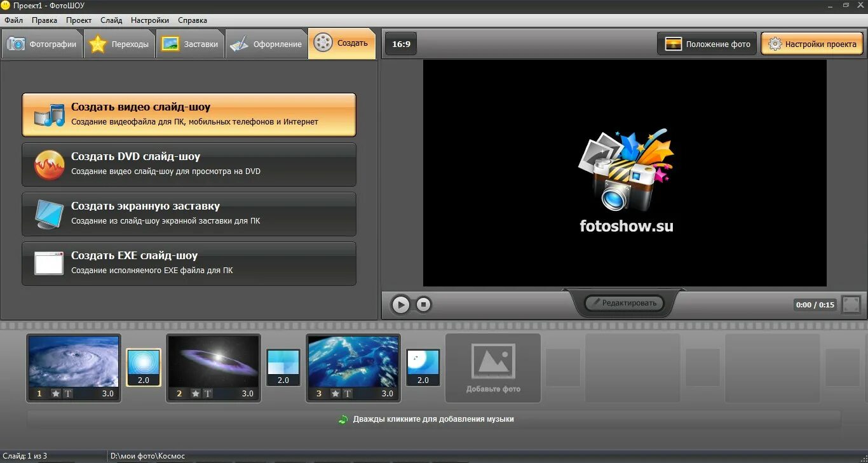
Task: Click slide 2 duration 3.0
Action: coord(248,394)
